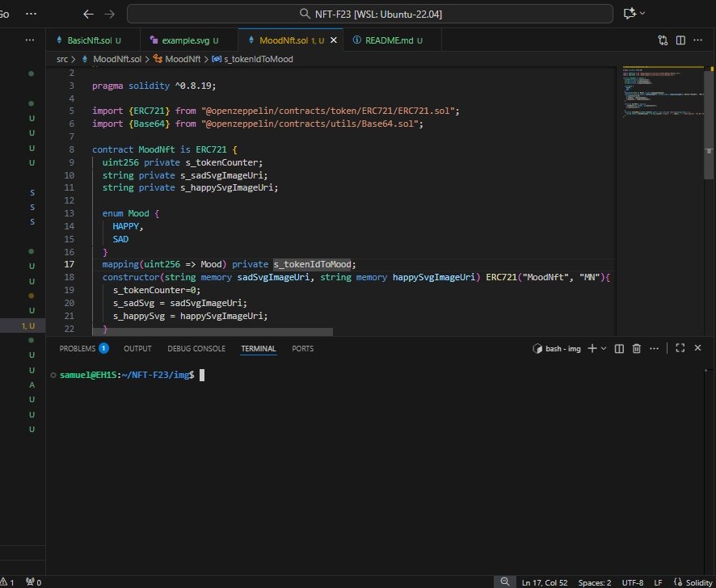Click enum value HAPPY

coord(125,226)
